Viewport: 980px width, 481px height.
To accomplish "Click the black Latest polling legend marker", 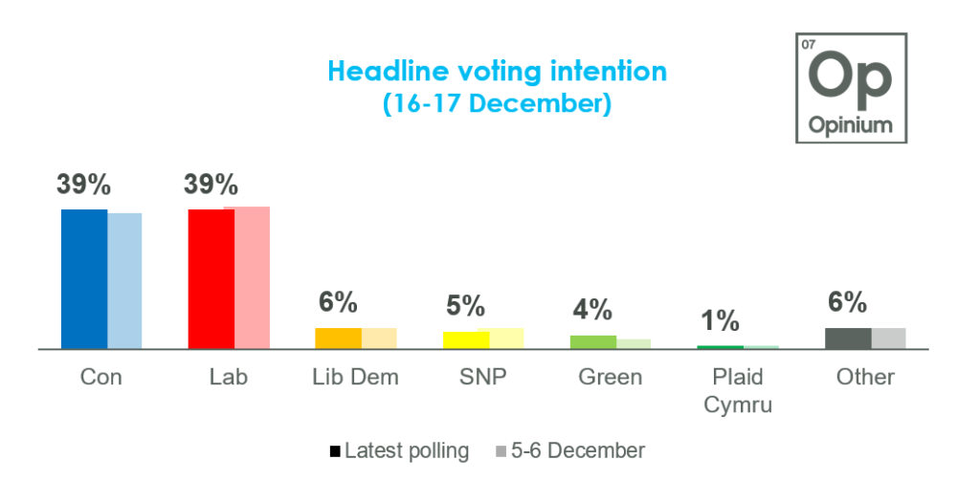I will tap(334, 450).
